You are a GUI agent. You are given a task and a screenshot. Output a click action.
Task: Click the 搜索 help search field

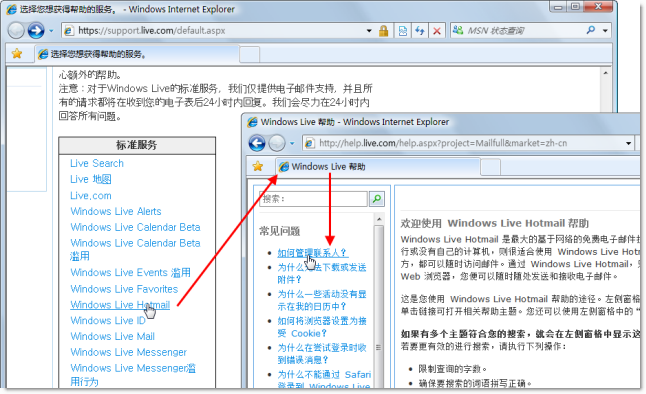[313, 199]
